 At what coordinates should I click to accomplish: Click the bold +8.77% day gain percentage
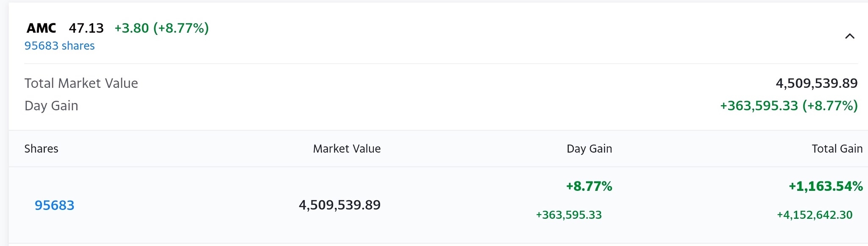589,186
